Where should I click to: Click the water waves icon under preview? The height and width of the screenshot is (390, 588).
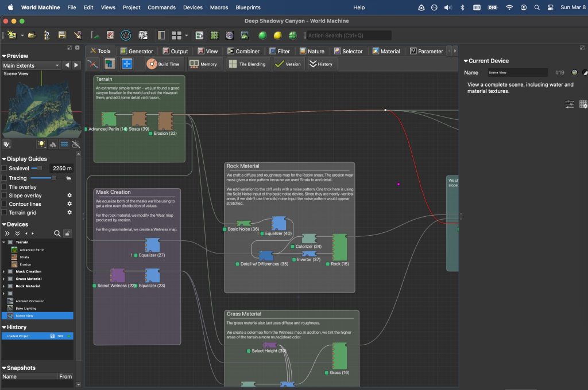pos(64,145)
